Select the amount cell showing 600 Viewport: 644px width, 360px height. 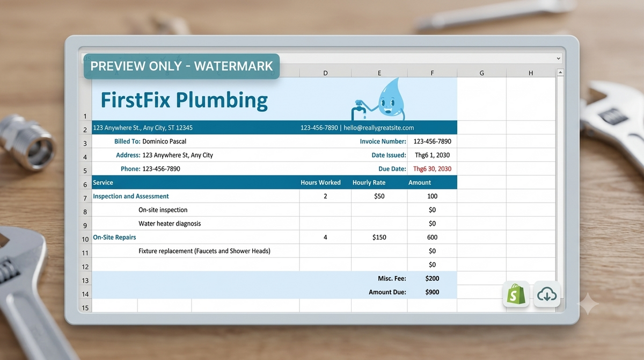pyautogui.click(x=432, y=237)
